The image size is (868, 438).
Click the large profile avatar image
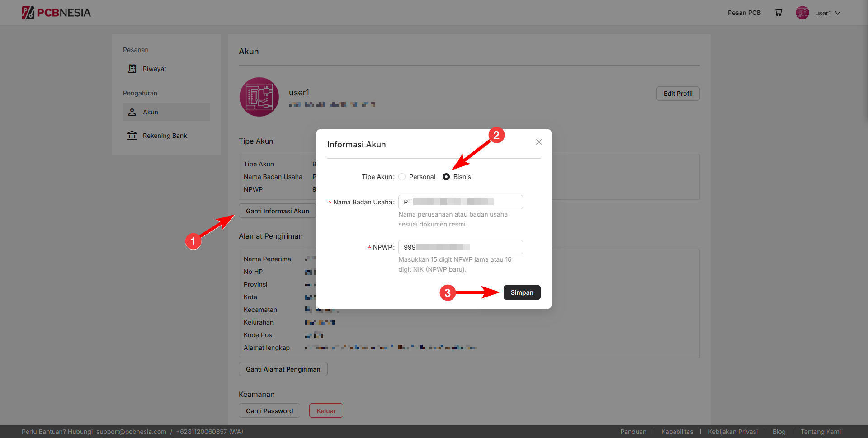click(x=259, y=97)
